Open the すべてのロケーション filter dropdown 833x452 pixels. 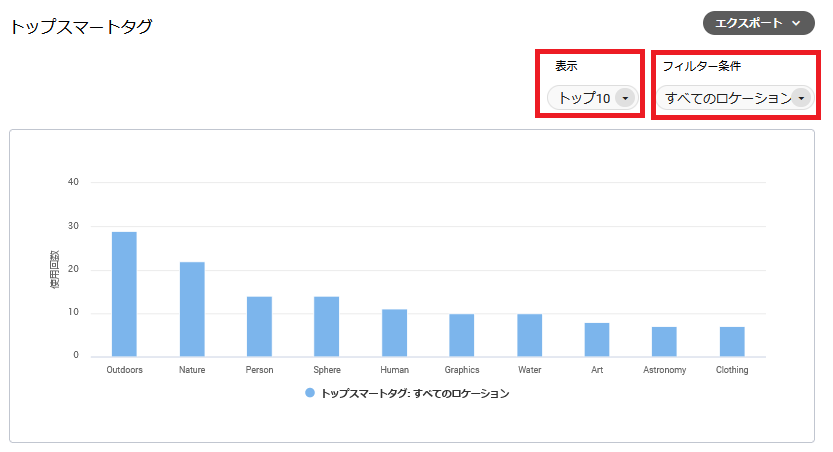click(x=728, y=98)
